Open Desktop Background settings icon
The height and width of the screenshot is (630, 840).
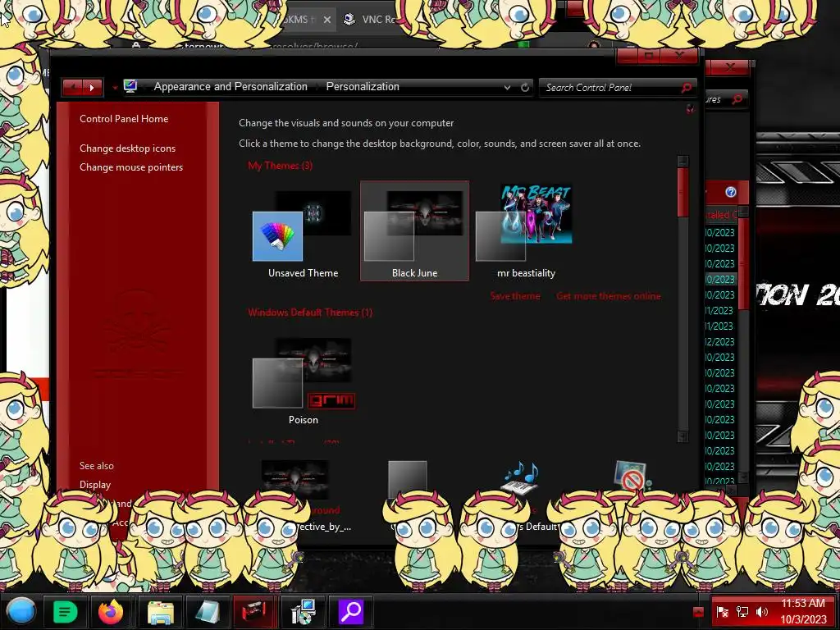295,478
